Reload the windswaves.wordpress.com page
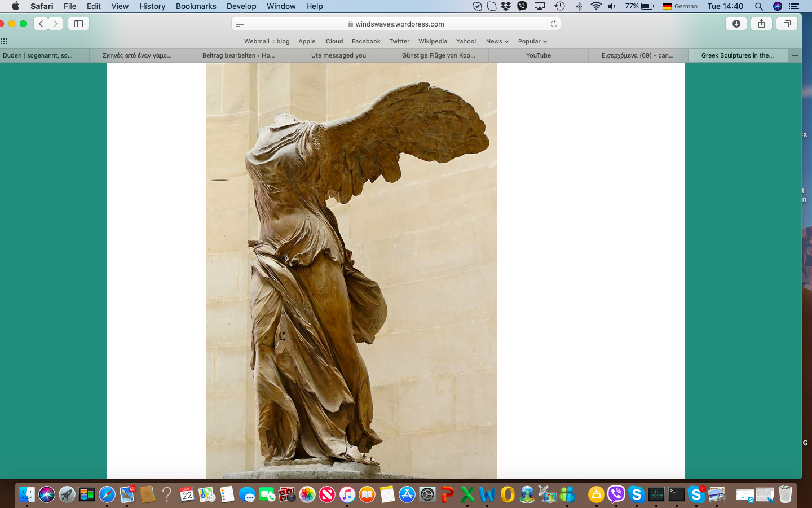The image size is (812, 508). [x=554, y=24]
